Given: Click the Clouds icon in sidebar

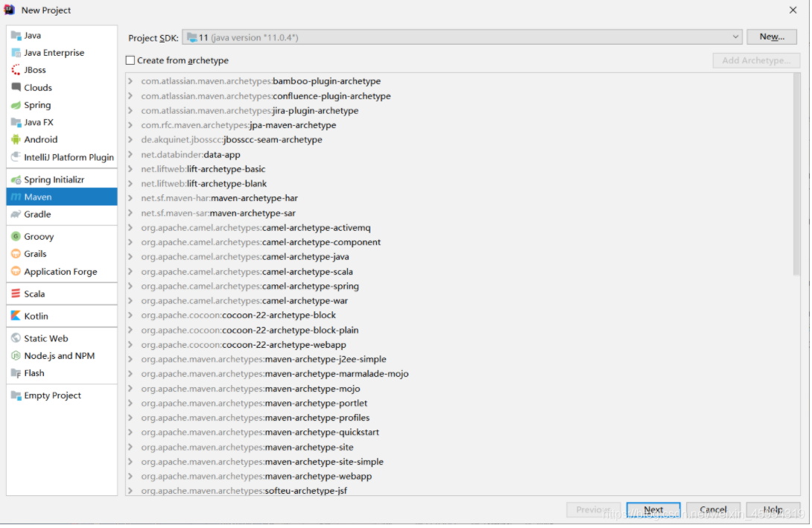Looking at the screenshot, I should coord(16,87).
